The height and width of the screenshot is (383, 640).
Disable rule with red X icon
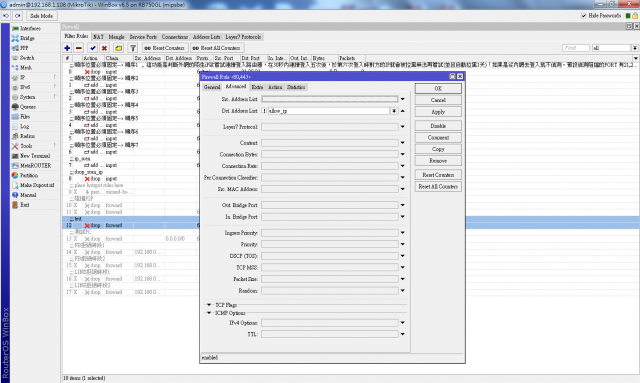pos(104,48)
